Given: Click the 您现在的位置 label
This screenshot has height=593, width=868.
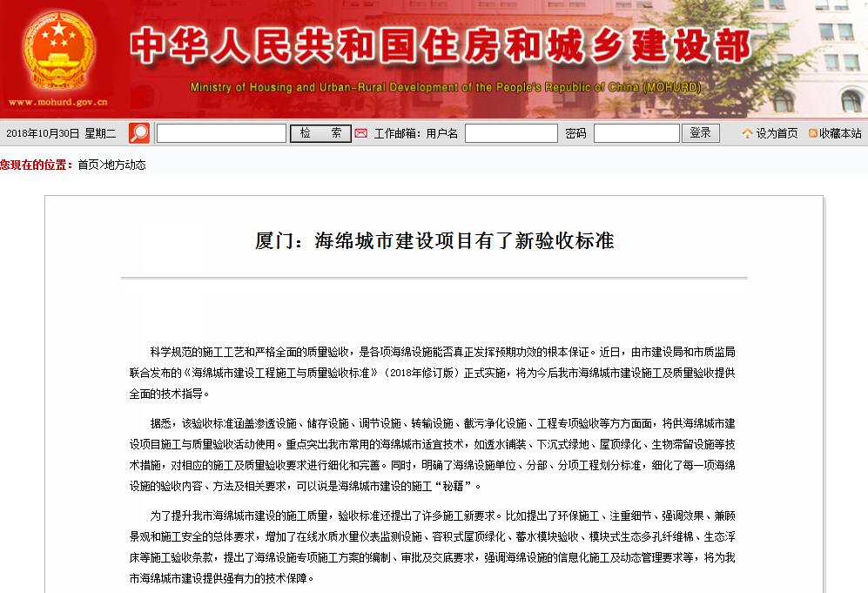Looking at the screenshot, I should pos(37,165).
